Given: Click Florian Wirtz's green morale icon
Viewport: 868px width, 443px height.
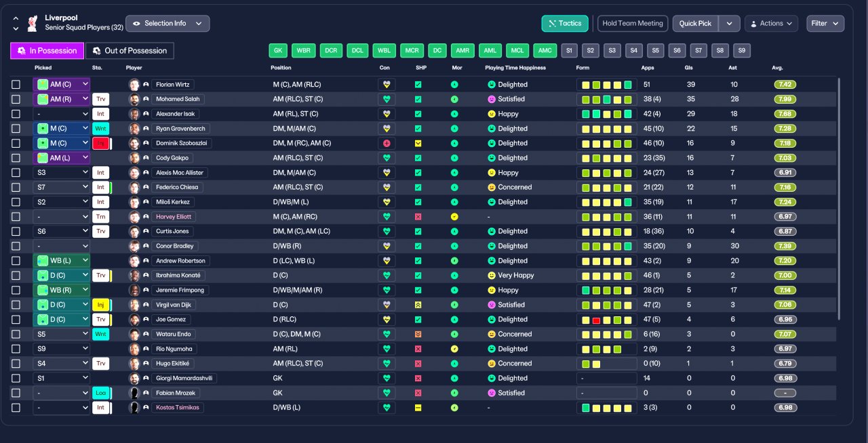Looking at the screenshot, I should pos(454,85).
